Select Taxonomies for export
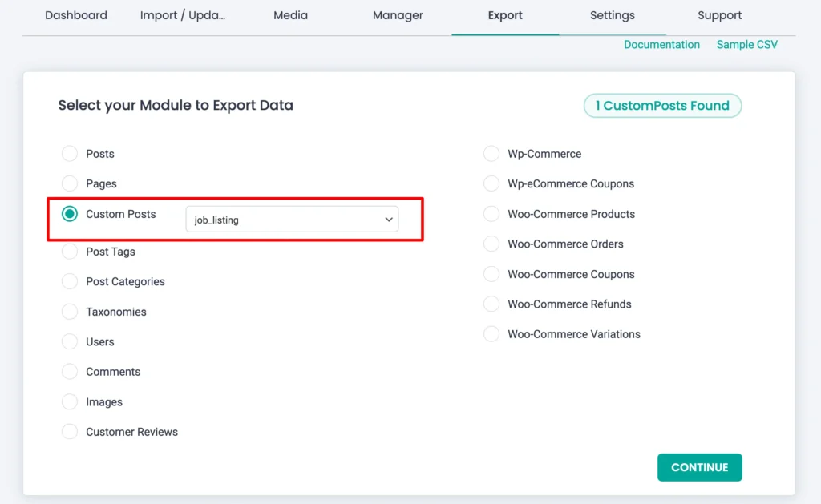Screen dimensions: 821x504 point(70,312)
